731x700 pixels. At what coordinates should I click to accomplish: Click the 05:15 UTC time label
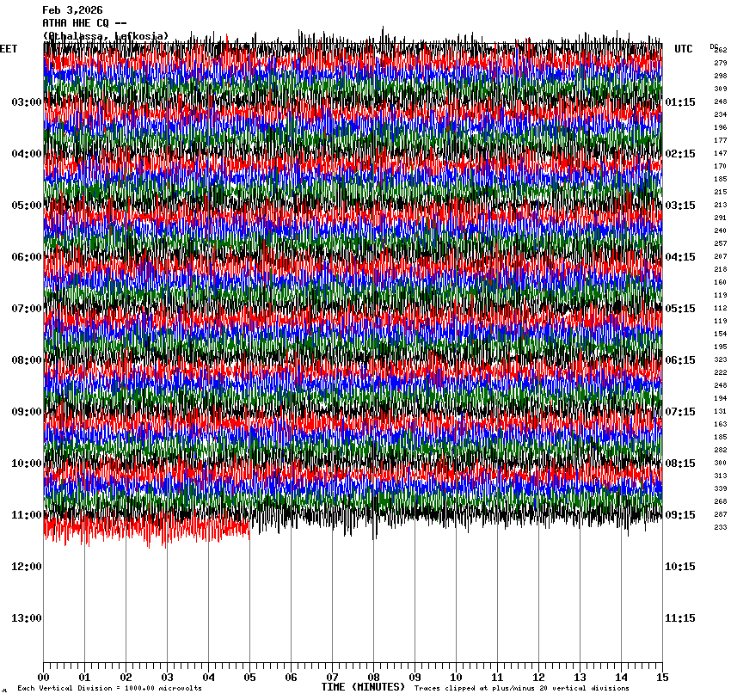[680, 309]
